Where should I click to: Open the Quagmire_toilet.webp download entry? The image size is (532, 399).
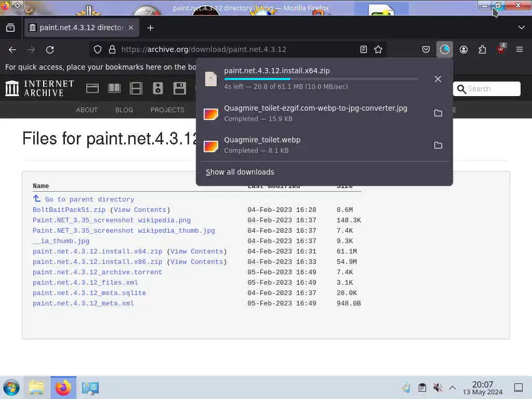pyautogui.click(x=314, y=145)
